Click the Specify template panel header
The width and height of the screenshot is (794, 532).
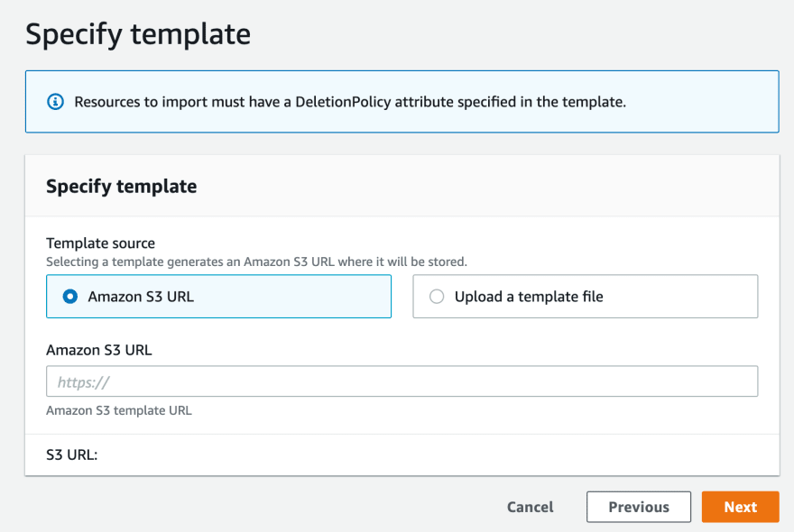click(122, 187)
